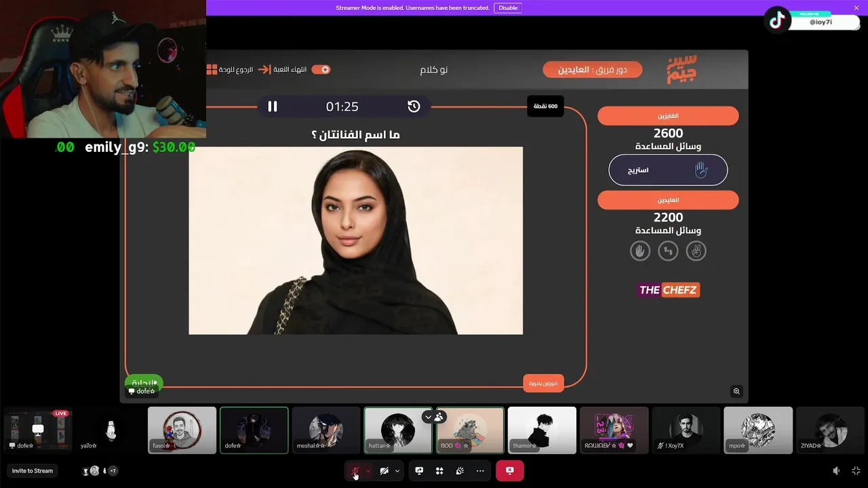The height and width of the screenshot is (488, 868).
Task: Click the العايدين team name bar
Action: 668,200
